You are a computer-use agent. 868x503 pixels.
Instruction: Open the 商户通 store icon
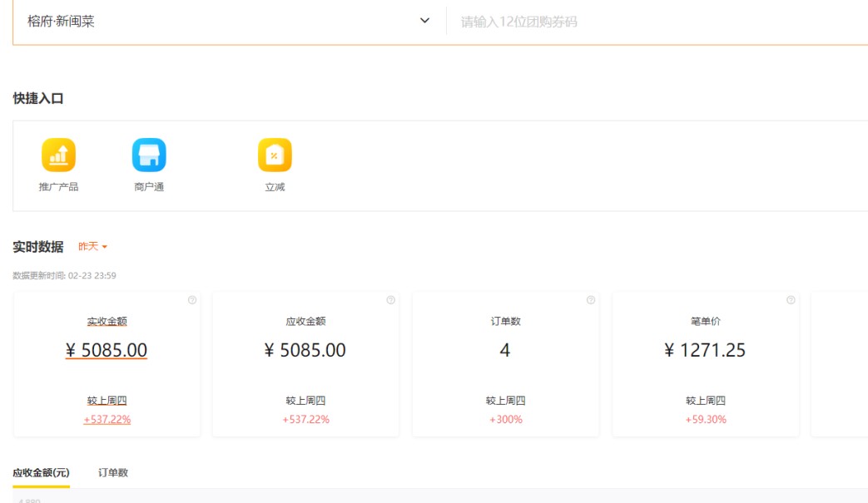(149, 155)
